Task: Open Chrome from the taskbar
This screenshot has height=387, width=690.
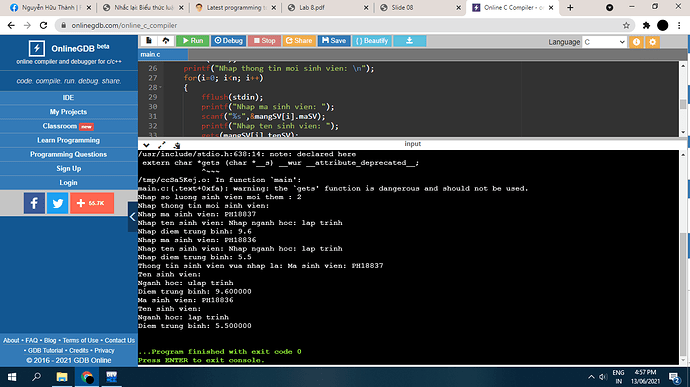Action: 87,377
